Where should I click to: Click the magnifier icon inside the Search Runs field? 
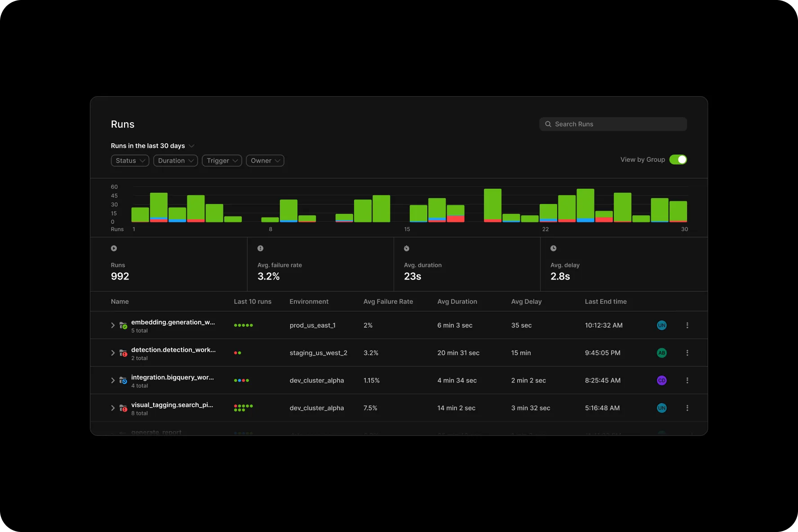click(x=548, y=124)
